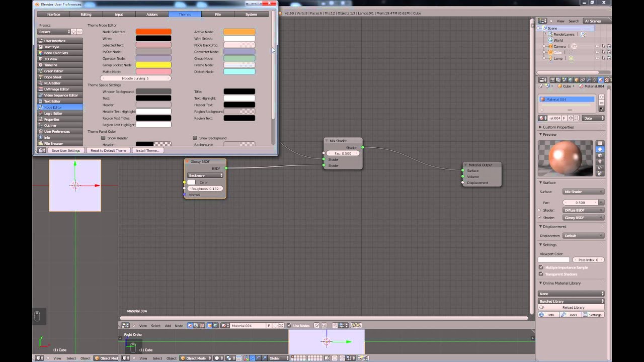The width and height of the screenshot is (644, 362).
Task: Toggle Lamp visibility eye in outliner
Action: pyautogui.click(x=597, y=58)
